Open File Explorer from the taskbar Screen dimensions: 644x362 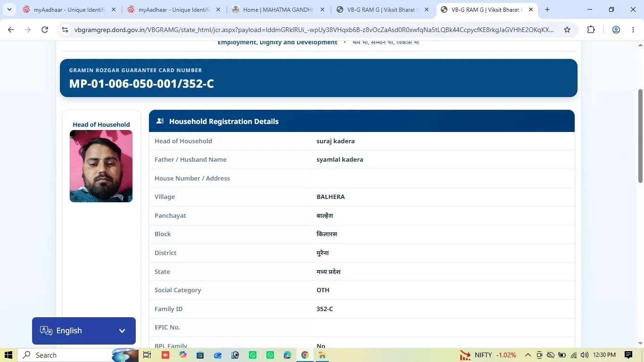coord(322,355)
